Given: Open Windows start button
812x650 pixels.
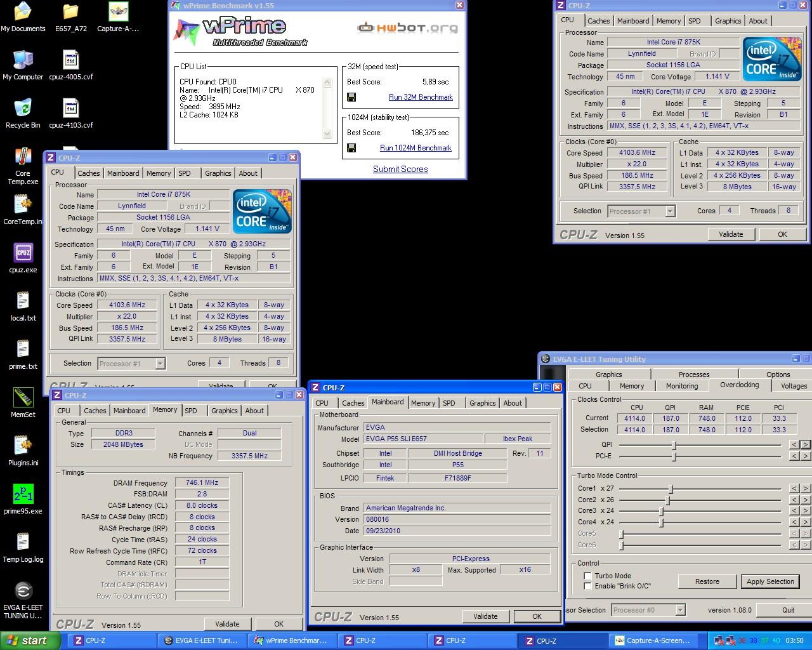Looking at the screenshot, I should (30, 640).
